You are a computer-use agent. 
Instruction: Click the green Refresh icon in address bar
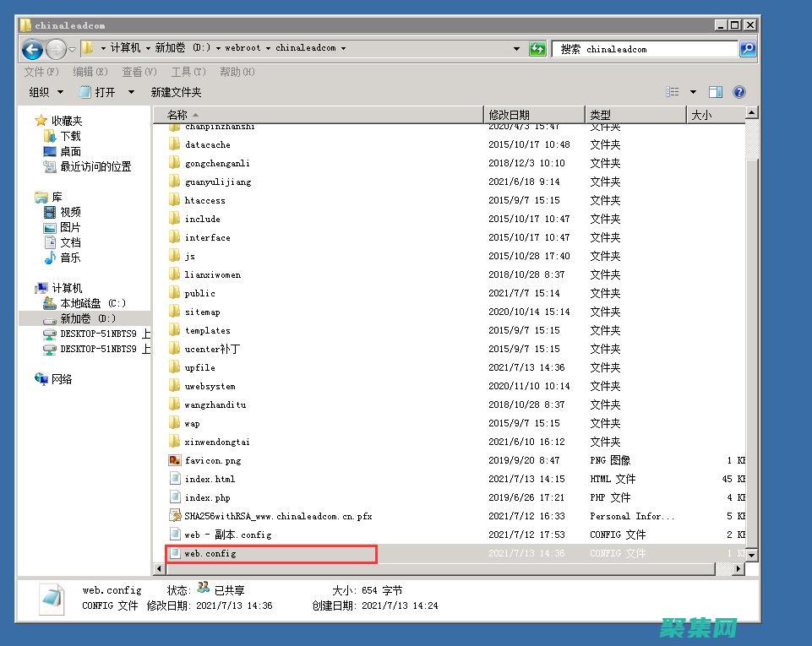pyautogui.click(x=537, y=49)
